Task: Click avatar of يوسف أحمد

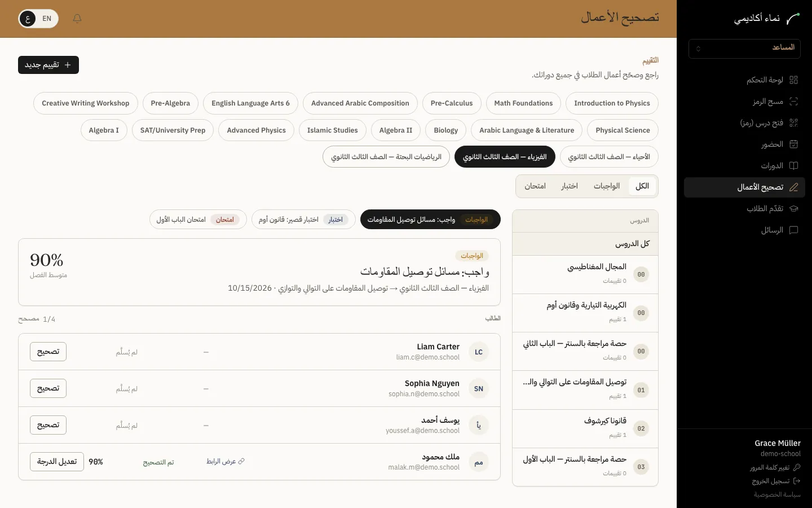Action: [x=479, y=426]
